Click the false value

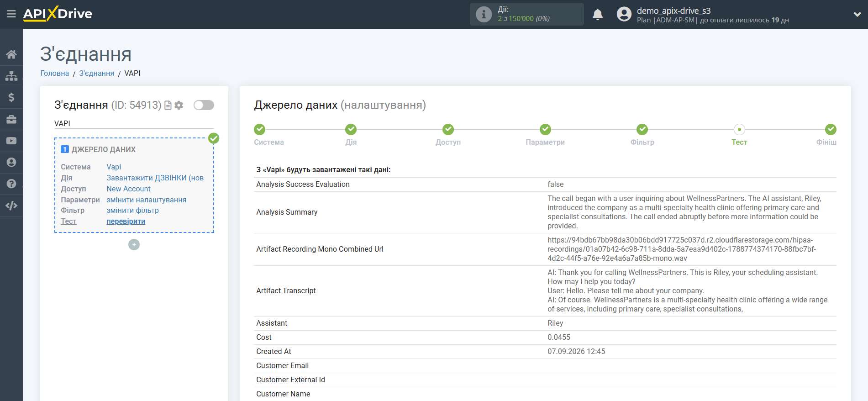(556, 184)
